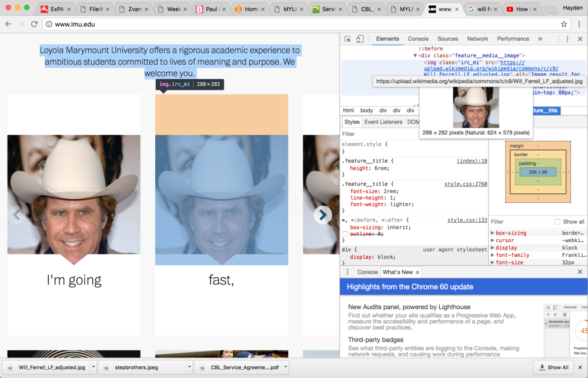The width and height of the screenshot is (588, 378).
Task: Open options arrow for CBL_Service_Agreement pdf download
Action: (x=286, y=367)
